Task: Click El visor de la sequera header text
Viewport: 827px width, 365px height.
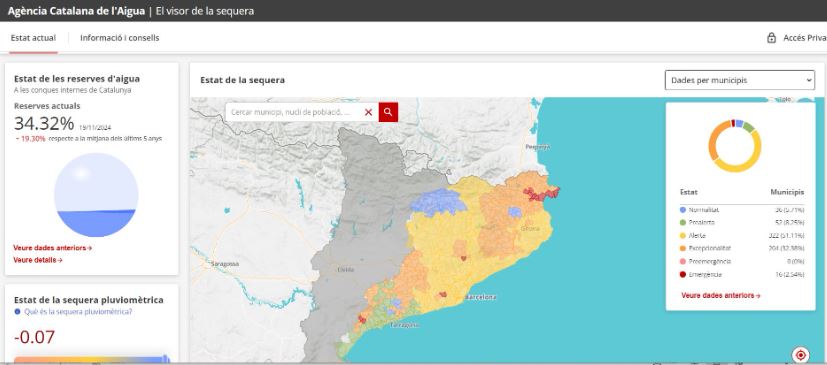Action: coord(205,11)
